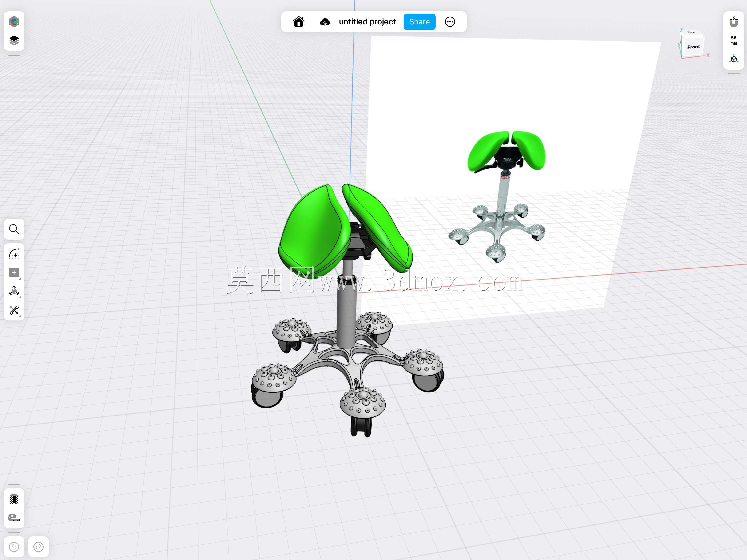Select the Top face of orientation cube
Image resolution: width=747 pixels, height=560 pixels.
(x=692, y=32)
